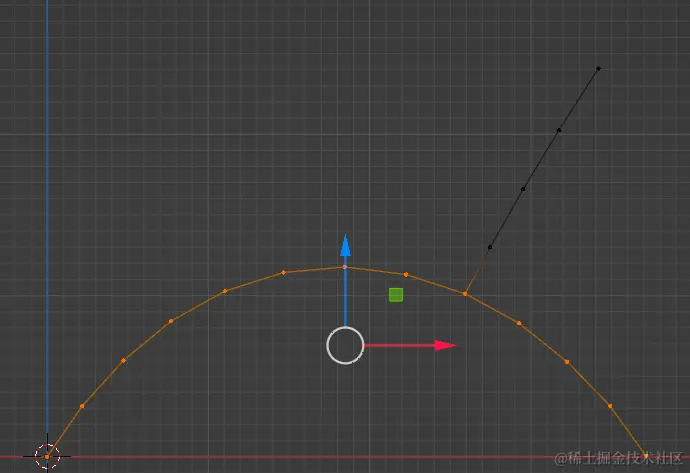Select the black vertex at the line's far end
The height and width of the screenshot is (473, 690).
(598, 69)
